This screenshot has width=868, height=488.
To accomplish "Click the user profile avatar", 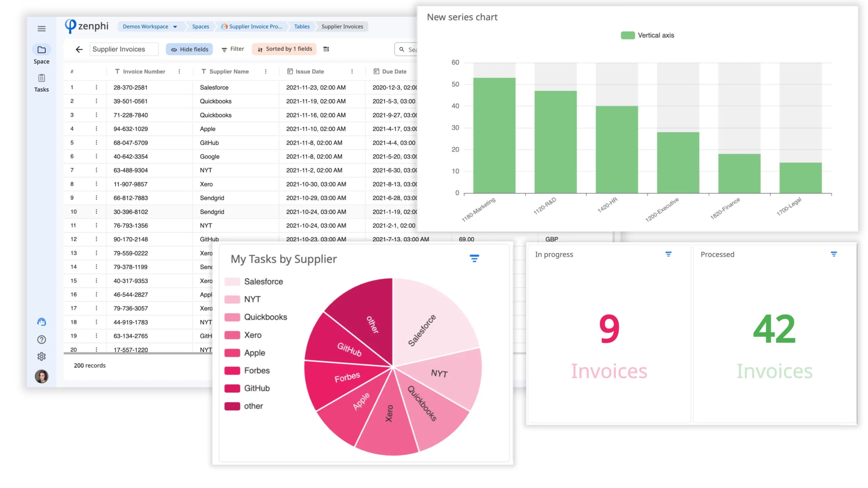I will [x=41, y=376].
